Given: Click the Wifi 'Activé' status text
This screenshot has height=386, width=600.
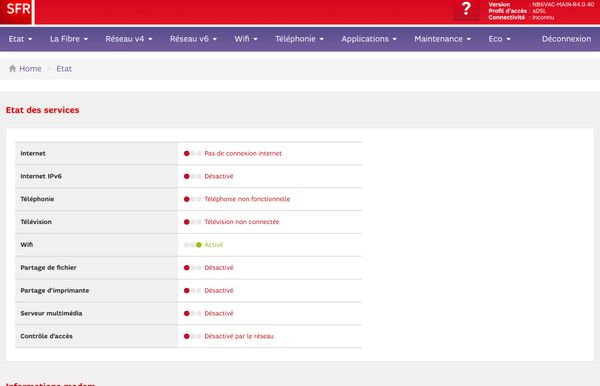Looking at the screenshot, I should 214,245.
